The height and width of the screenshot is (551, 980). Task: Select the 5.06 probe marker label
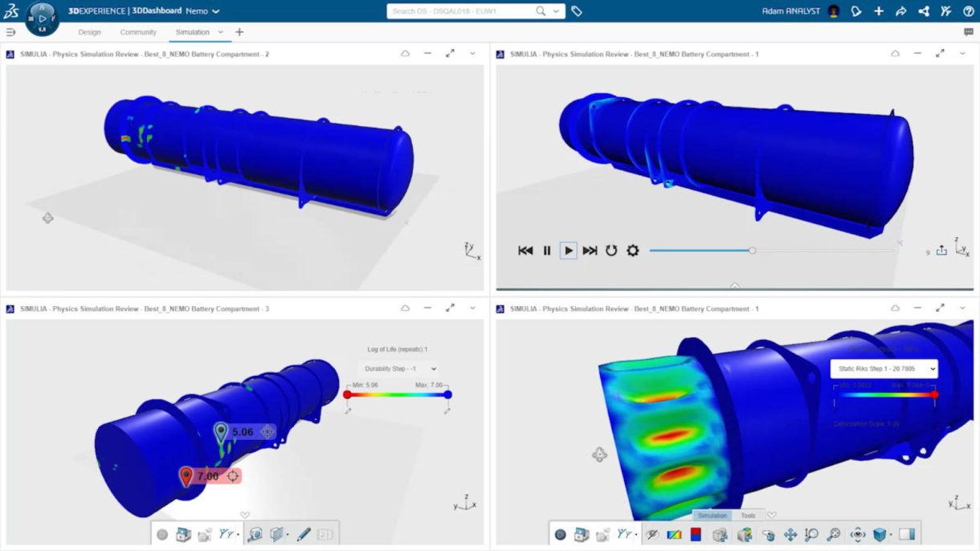coord(243,432)
